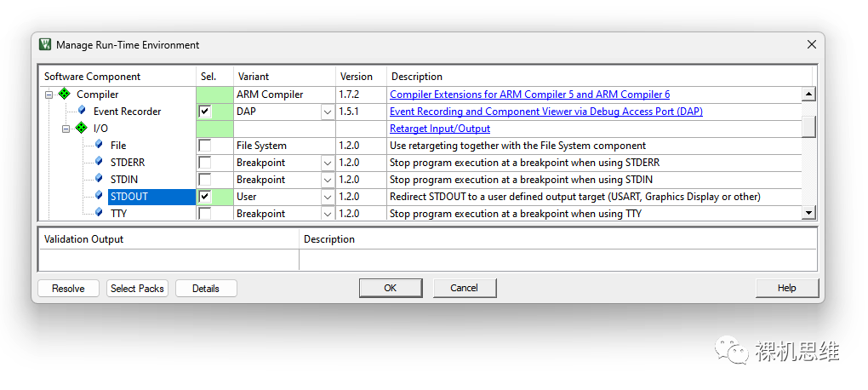Click the Variant column header
Screen dimensions: 868x390
(284, 77)
